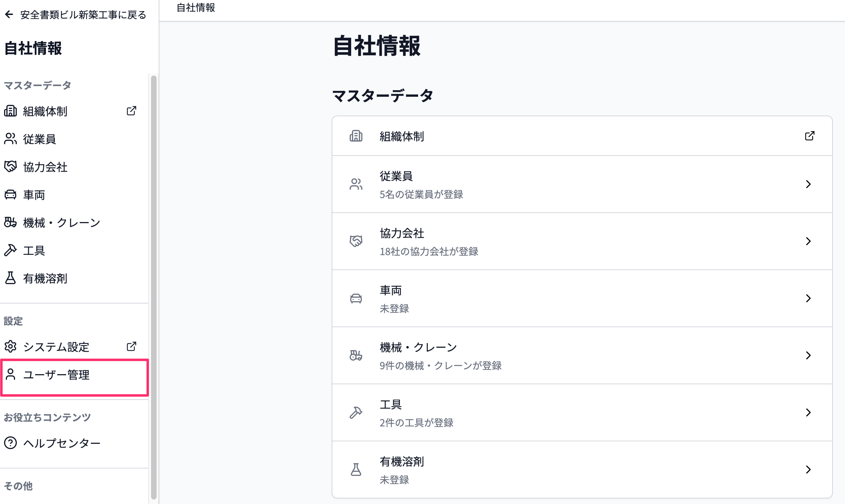Click 安全書類ビル新築工事に戻る link
Viewport: 845px width, 504px height.
[83, 15]
